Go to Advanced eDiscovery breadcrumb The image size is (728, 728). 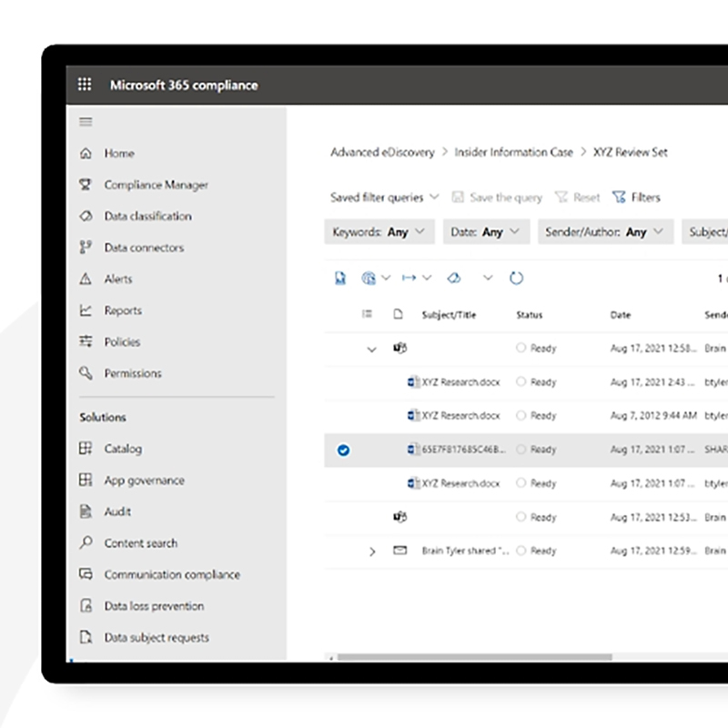(382, 152)
